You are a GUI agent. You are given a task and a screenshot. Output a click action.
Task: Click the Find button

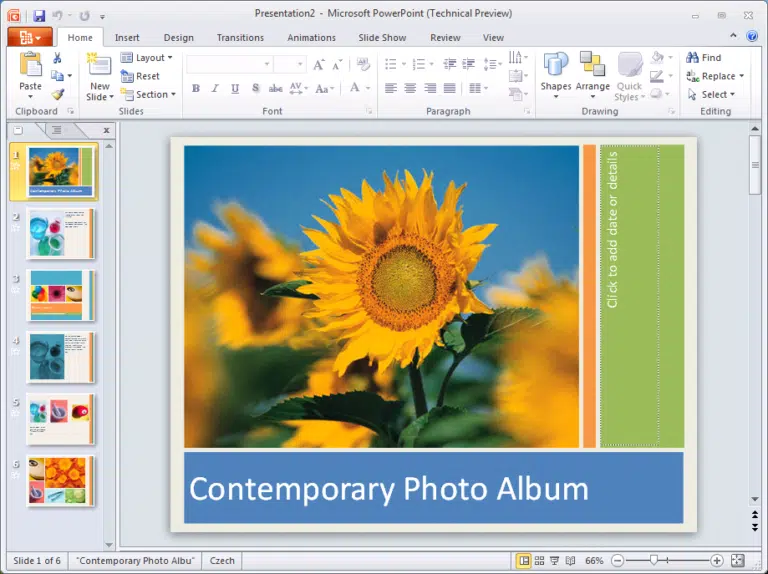704,58
